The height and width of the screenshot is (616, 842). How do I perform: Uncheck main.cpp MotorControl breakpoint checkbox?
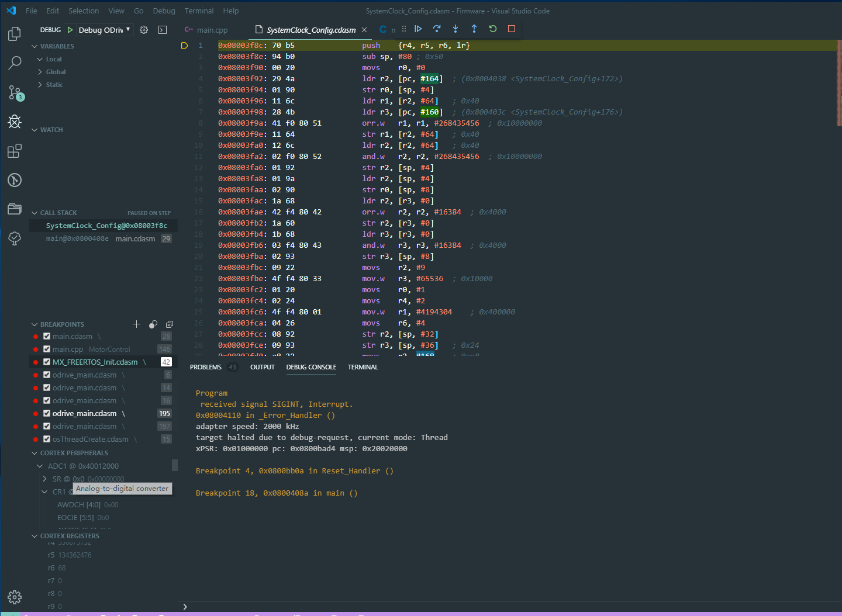(47, 349)
